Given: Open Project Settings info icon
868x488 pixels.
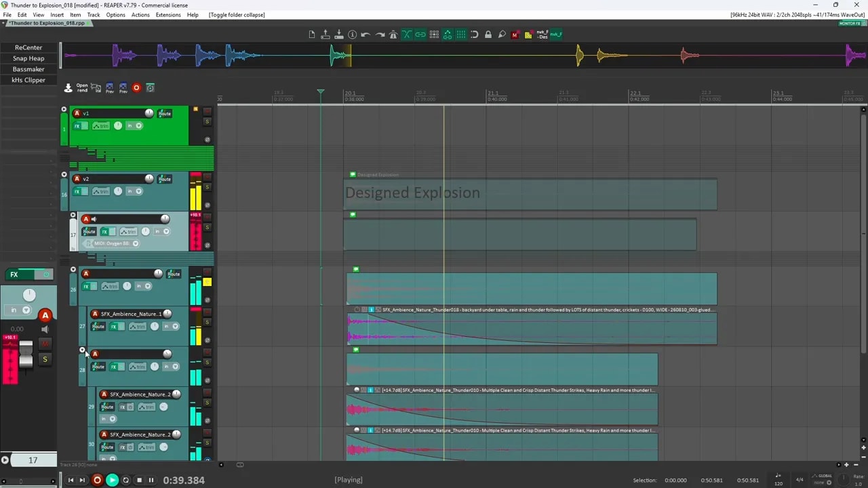Looking at the screenshot, I should [353, 35].
